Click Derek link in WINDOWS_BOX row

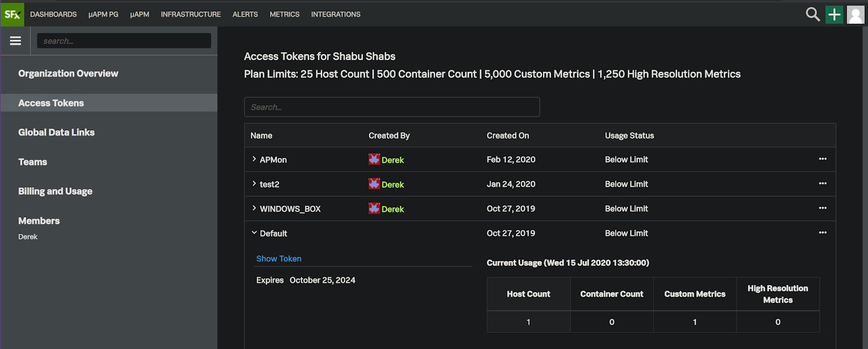393,209
